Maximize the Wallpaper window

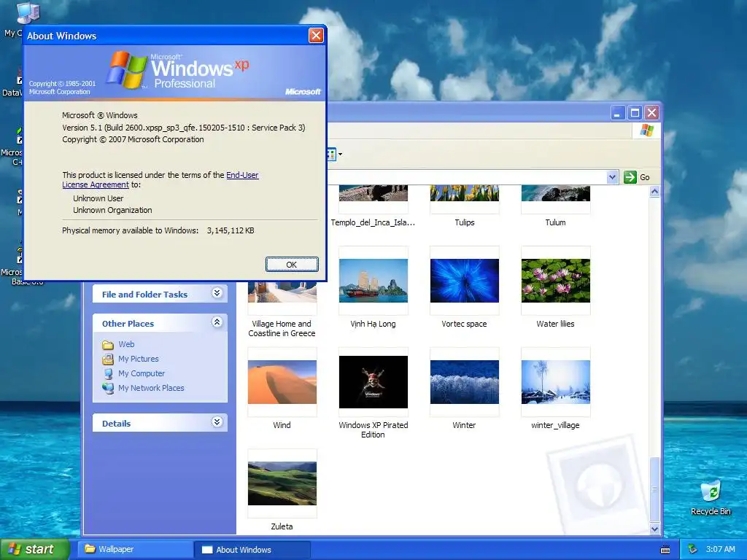(635, 113)
